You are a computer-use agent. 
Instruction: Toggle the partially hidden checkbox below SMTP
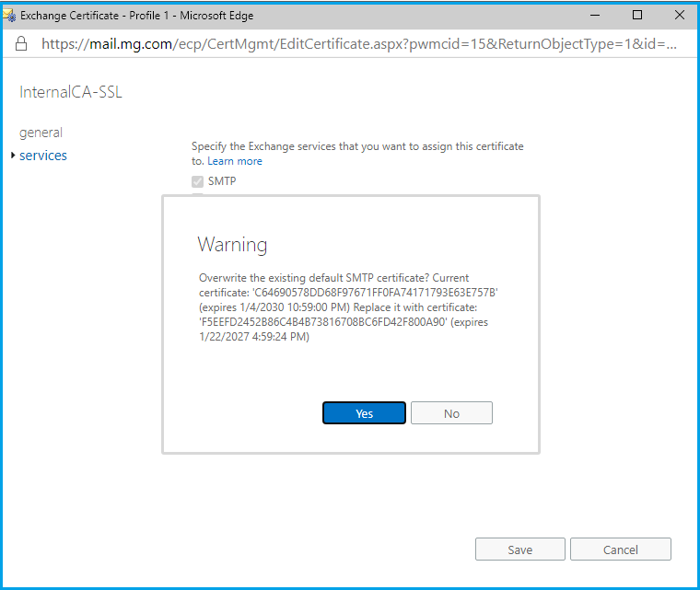197,194
